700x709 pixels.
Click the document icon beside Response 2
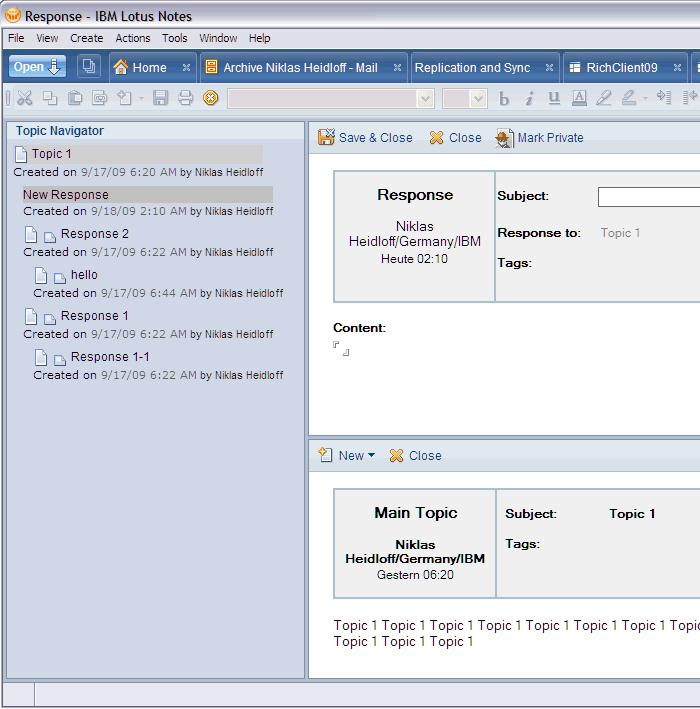point(31,234)
